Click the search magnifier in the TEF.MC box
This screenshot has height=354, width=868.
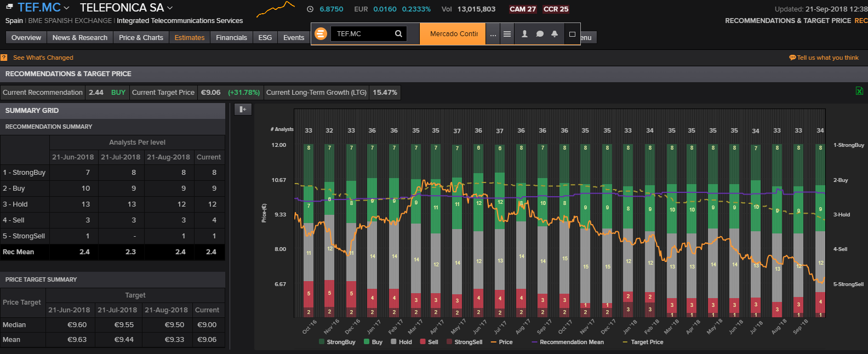tap(398, 34)
